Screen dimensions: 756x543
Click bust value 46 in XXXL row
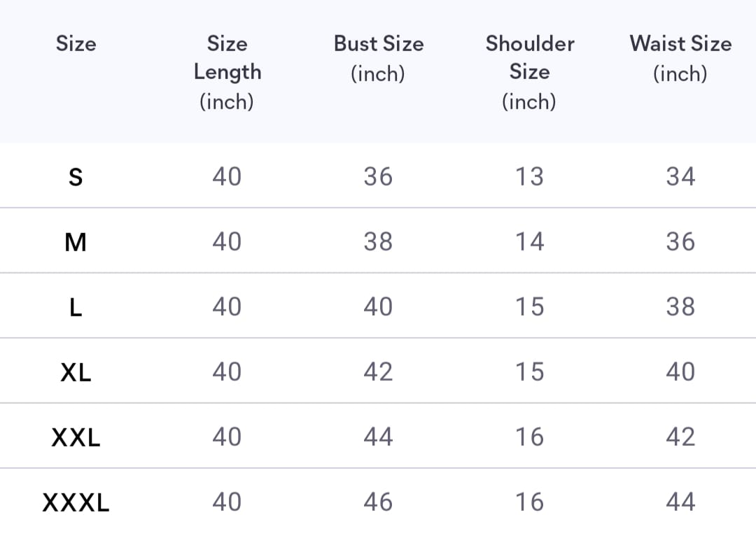tap(379, 502)
